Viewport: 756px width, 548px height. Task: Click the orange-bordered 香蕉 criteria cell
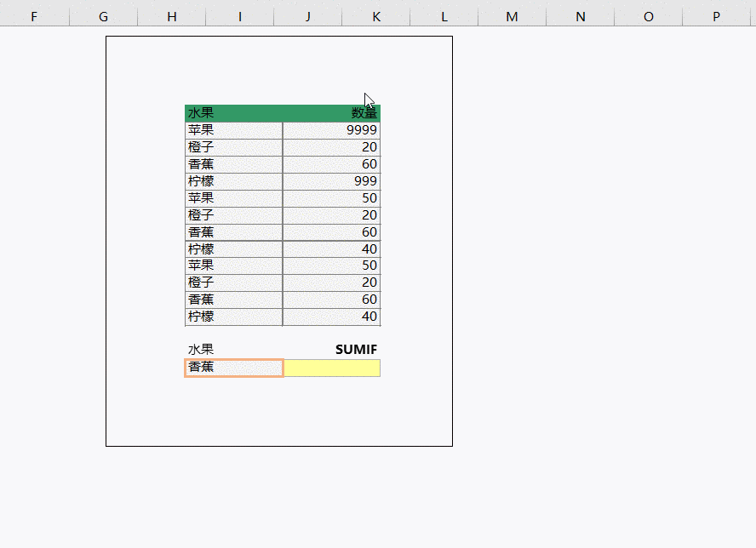[x=233, y=368]
